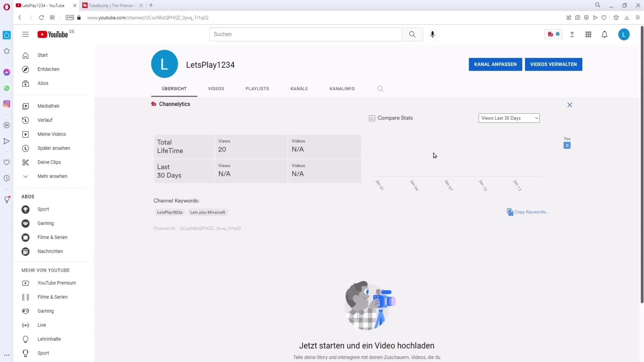Click the notifications bell icon

[605, 34]
